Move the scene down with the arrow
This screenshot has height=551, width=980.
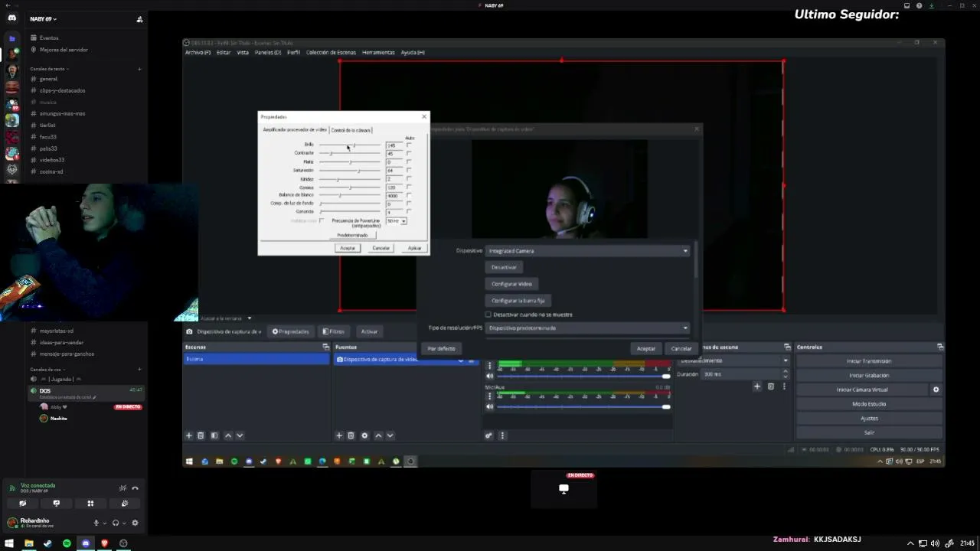pyautogui.click(x=240, y=435)
